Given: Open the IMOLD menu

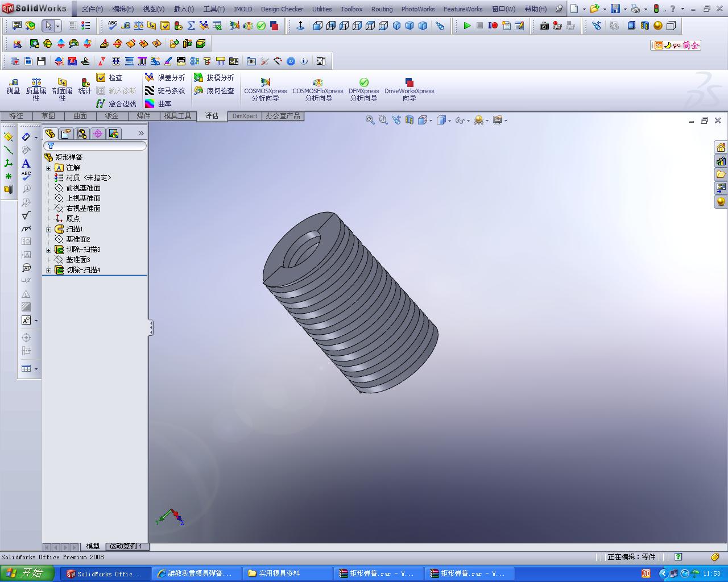Looking at the screenshot, I should click(x=243, y=9).
